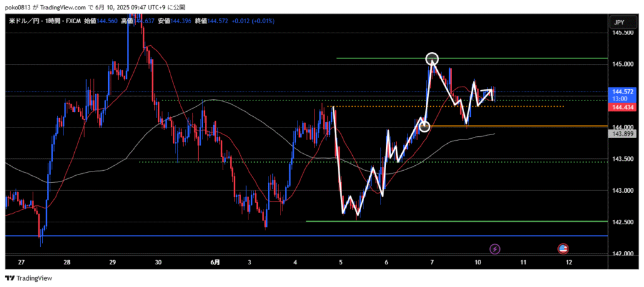Click the 10 date label on time axis

coord(478,262)
